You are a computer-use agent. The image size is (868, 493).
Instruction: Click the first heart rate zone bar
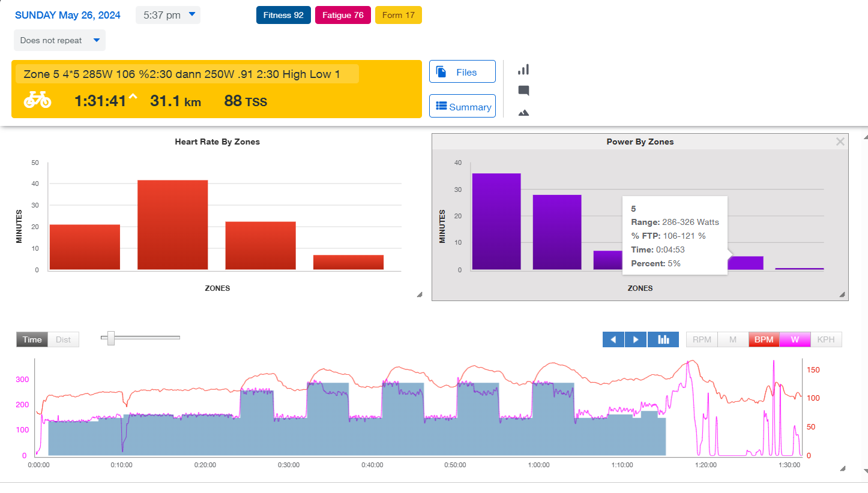pos(85,247)
